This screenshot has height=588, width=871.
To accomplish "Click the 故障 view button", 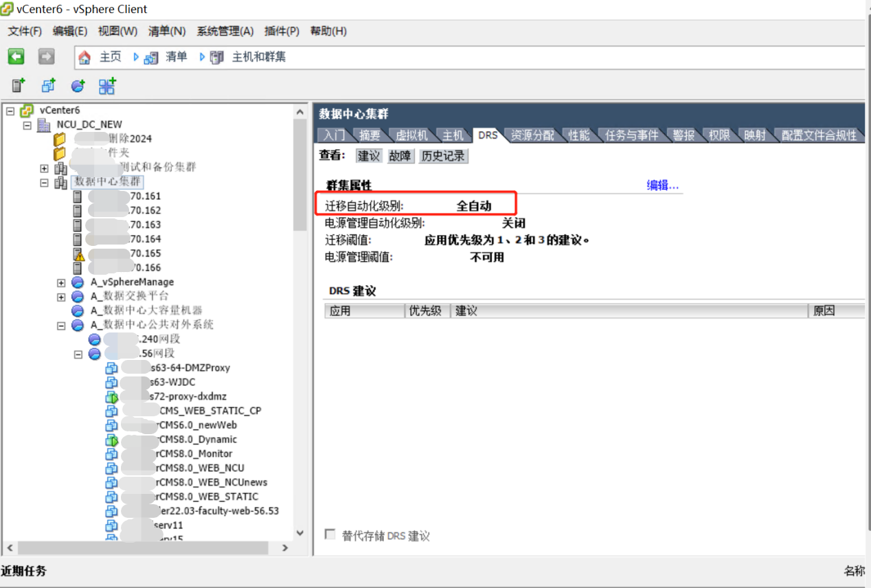I will (x=400, y=156).
